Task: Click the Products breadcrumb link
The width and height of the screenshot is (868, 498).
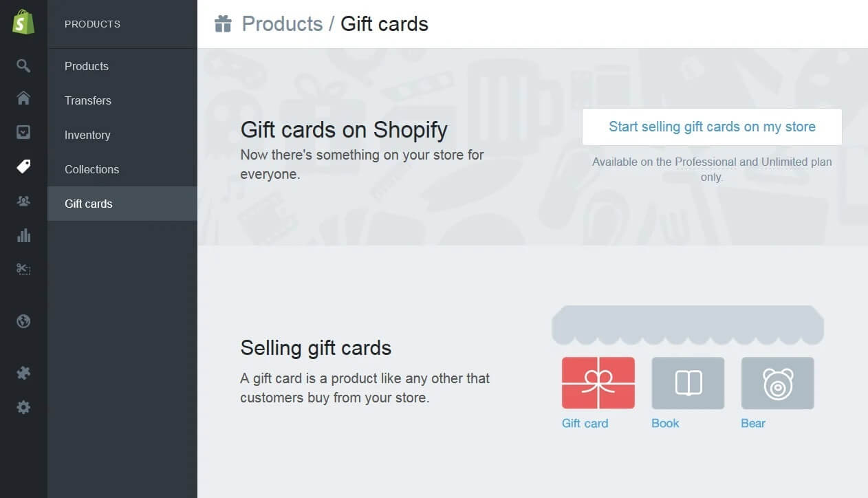Action: (x=282, y=24)
